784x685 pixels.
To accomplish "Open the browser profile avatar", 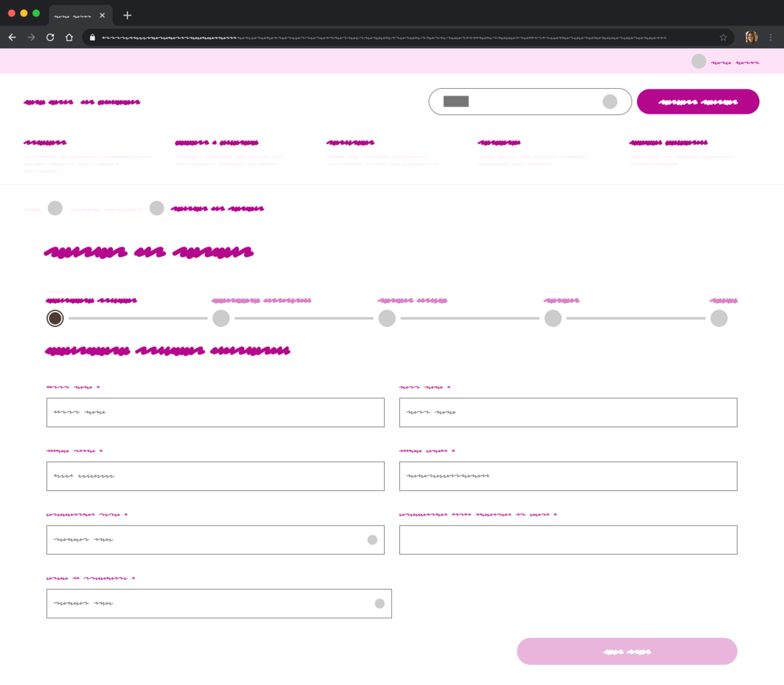I will pos(751,37).
